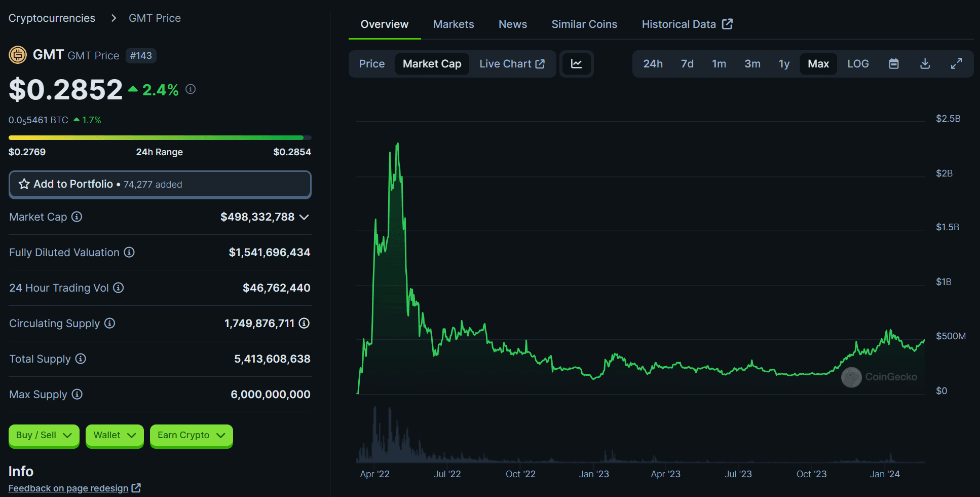Viewport: 980px width, 497px height.
Task: Open the Similar Coins tab
Action: coord(584,24)
